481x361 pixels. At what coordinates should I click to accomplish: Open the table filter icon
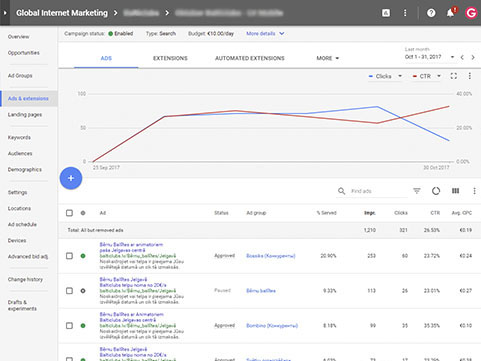417,191
